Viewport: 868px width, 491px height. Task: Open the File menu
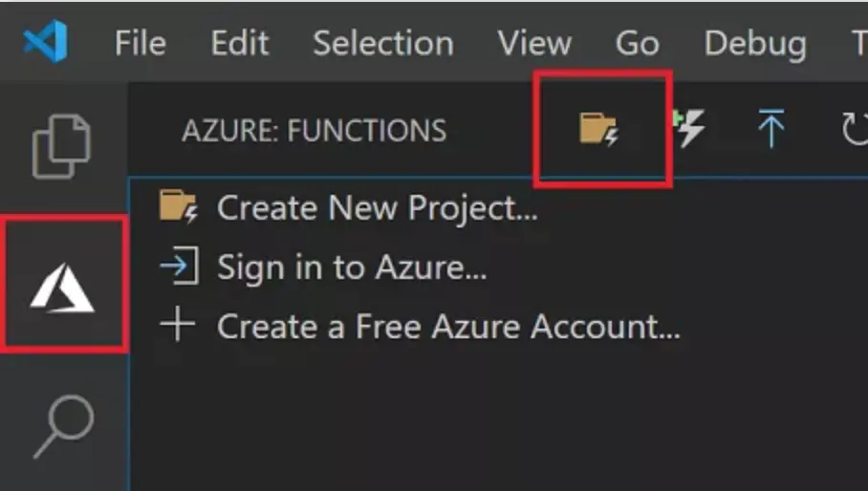click(x=141, y=44)
